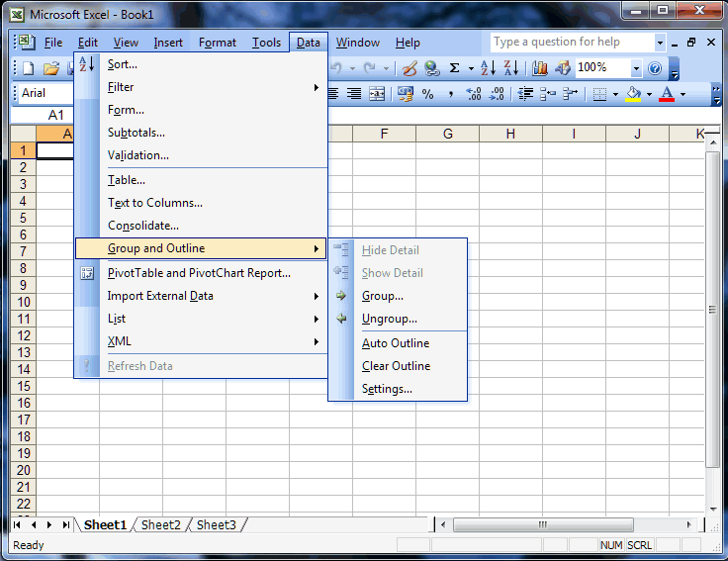Click Sort Descending Z-A toolbar icon

click(510, 68)
